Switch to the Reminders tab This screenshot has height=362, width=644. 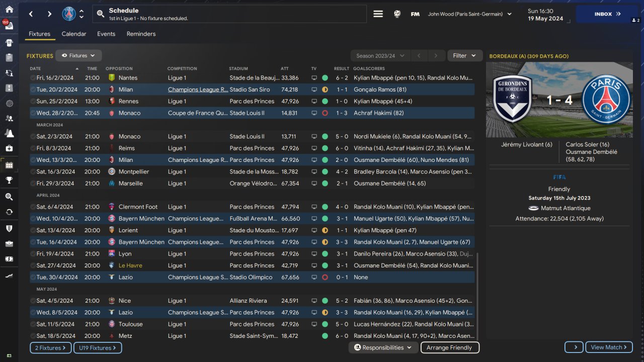[141, 34]
